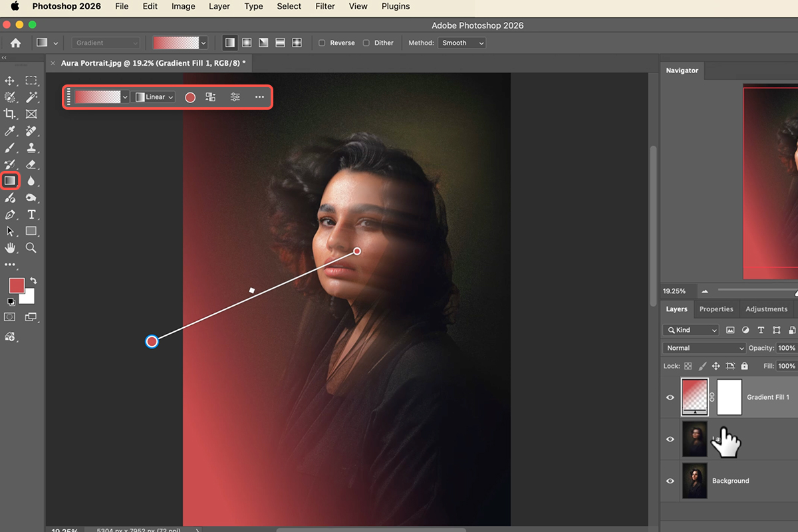Click the Gradient Fill 1 layer mask thumbnail
Viewport: 798px width, 532px height.
[x=729, y=397]
